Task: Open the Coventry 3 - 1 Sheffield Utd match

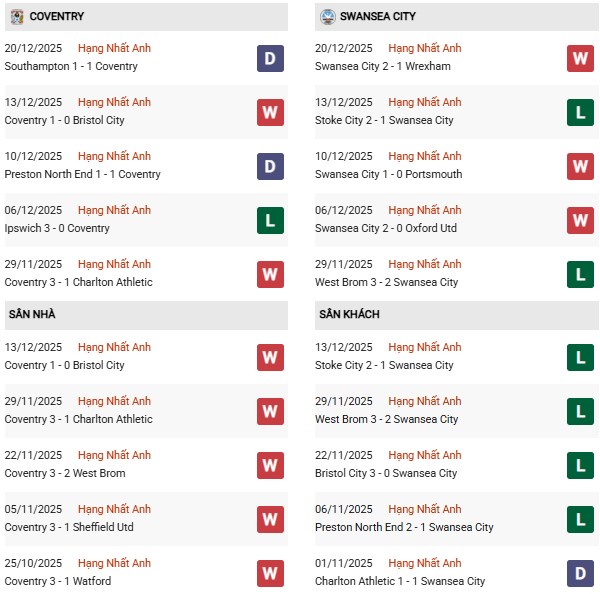Action: [69, 527]
